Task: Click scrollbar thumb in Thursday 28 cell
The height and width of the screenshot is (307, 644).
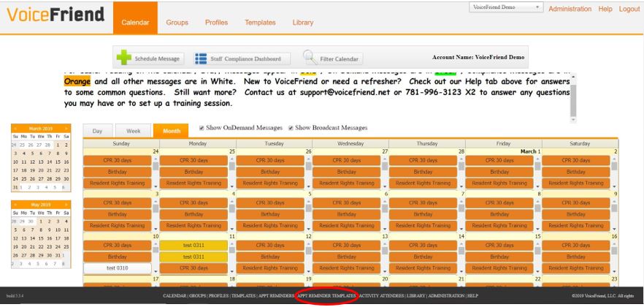Action: point(461,167)
